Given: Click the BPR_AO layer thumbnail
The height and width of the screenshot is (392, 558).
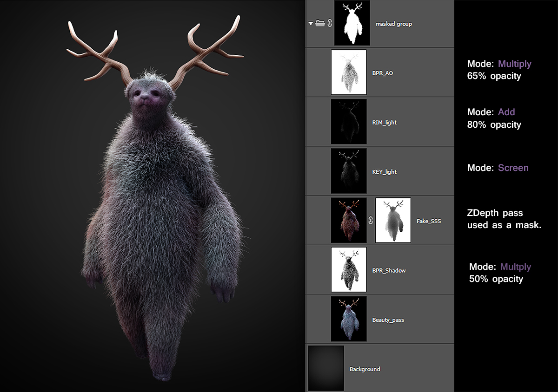Looking at the screenshot, I should coord(349,72).
